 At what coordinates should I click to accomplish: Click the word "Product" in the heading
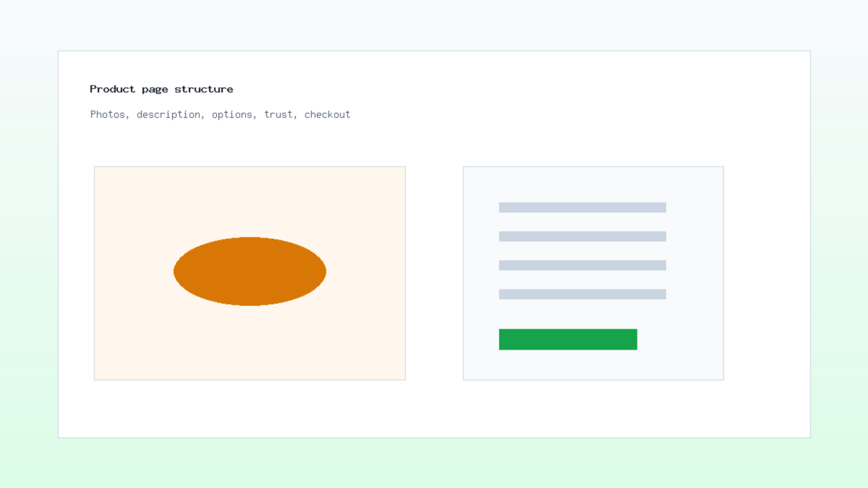[112, 89]
